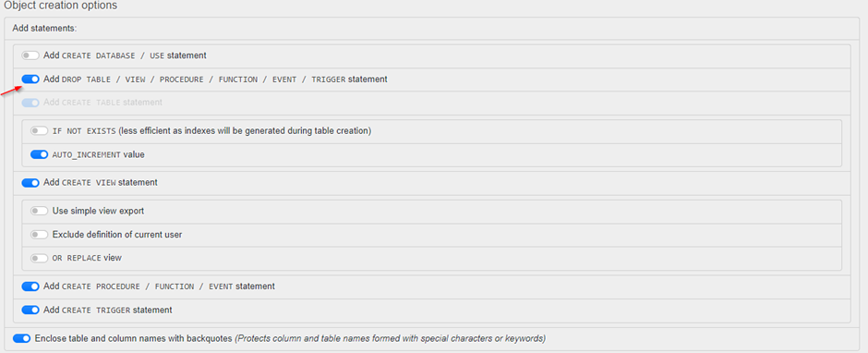Turn off the Add CREATE TRIGGER statement switch
The image size is (868, 353).
point(30,310)
